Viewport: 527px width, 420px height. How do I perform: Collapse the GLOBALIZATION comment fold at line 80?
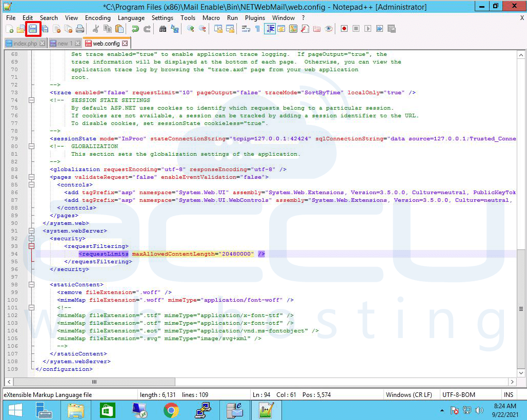point(31,146)
